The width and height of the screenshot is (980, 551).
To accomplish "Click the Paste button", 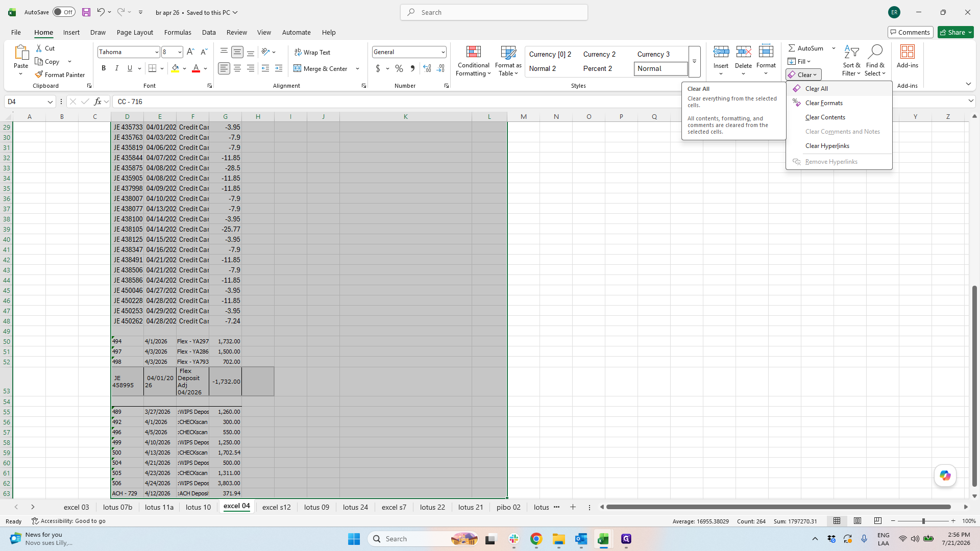I will click(x=21, y=56).
